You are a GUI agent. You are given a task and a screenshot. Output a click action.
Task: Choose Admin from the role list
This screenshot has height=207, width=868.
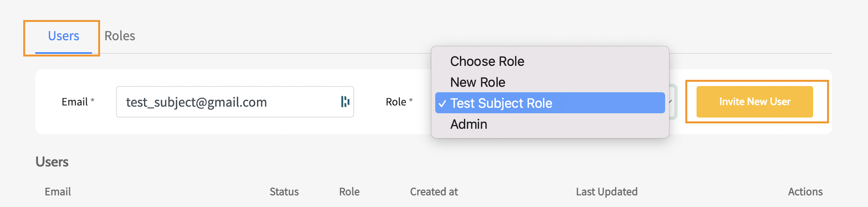click(468, 125)
